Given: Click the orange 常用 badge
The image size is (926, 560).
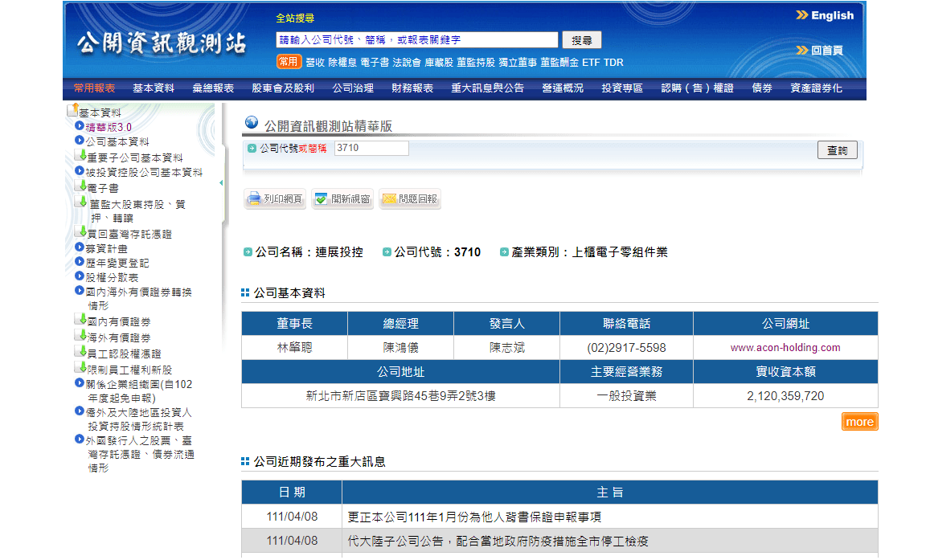Looking at the screenshot, I should [289, 62].
